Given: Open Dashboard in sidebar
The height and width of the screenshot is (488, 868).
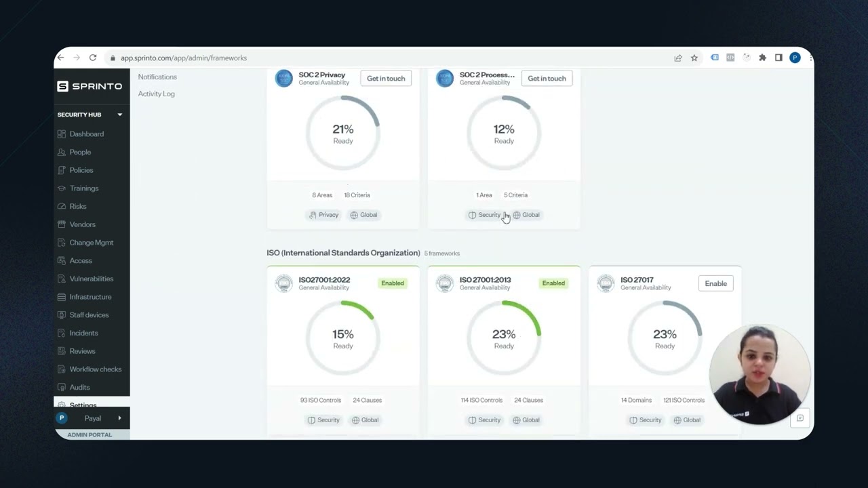Looking at the screenshot, I should point(86,134).
